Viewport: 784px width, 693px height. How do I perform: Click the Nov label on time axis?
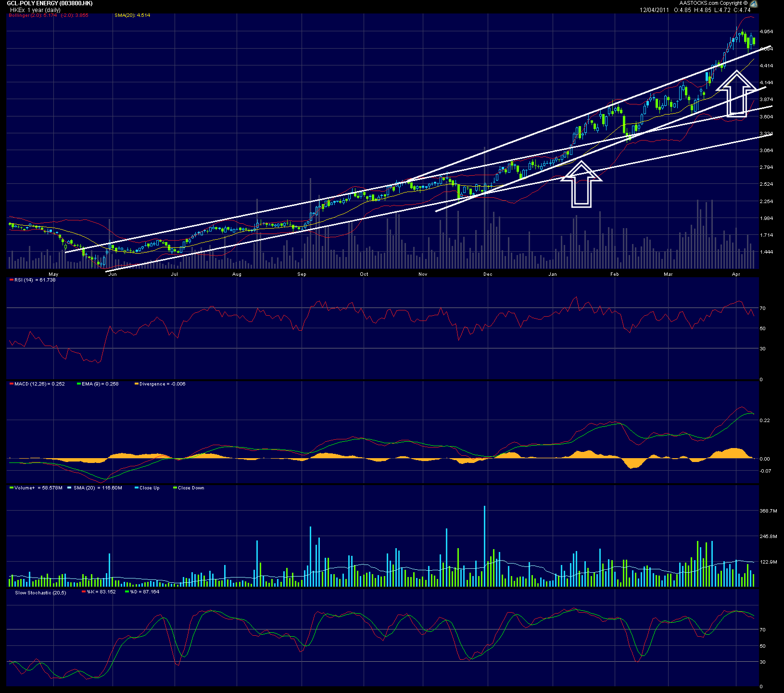click(423, 274)
